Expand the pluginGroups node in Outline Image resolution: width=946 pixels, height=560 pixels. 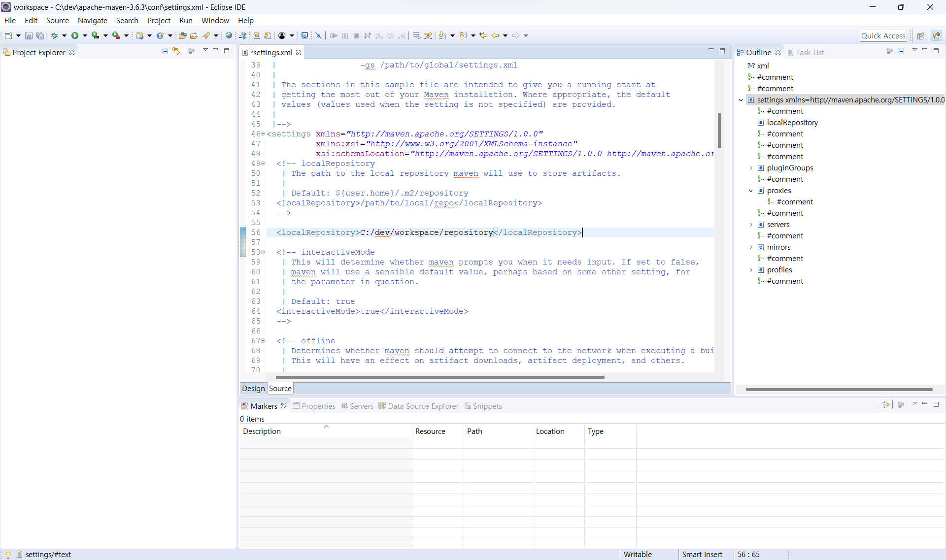coord(751,168)
